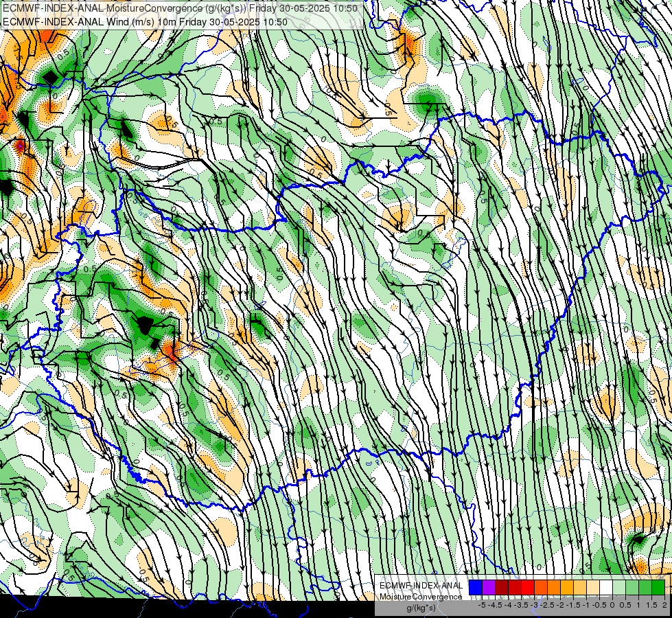Click the purple swatch in the legend

point(489,588)
